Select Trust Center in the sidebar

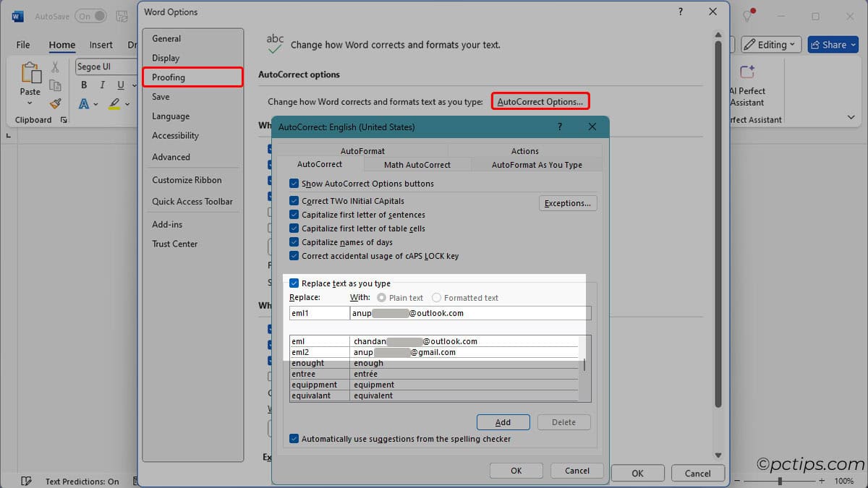tap(174, 244)
